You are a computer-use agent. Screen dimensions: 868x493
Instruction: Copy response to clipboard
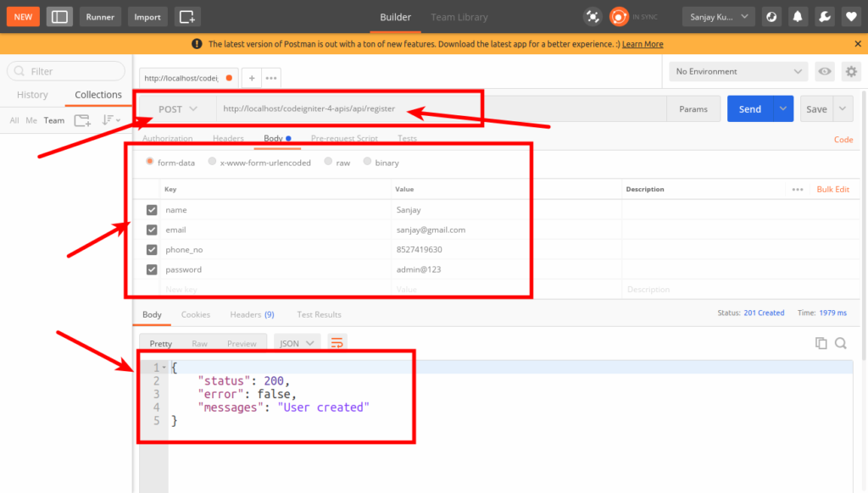(x=821, y=343)
